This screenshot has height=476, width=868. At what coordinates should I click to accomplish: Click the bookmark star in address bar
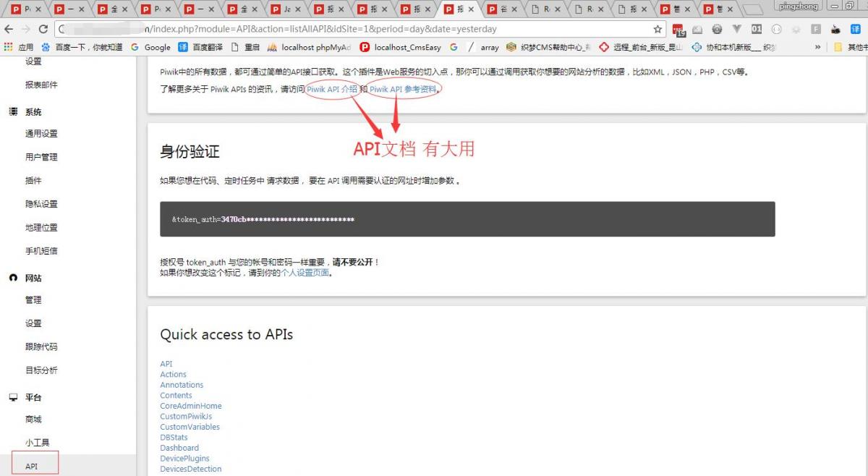[658, 30]
